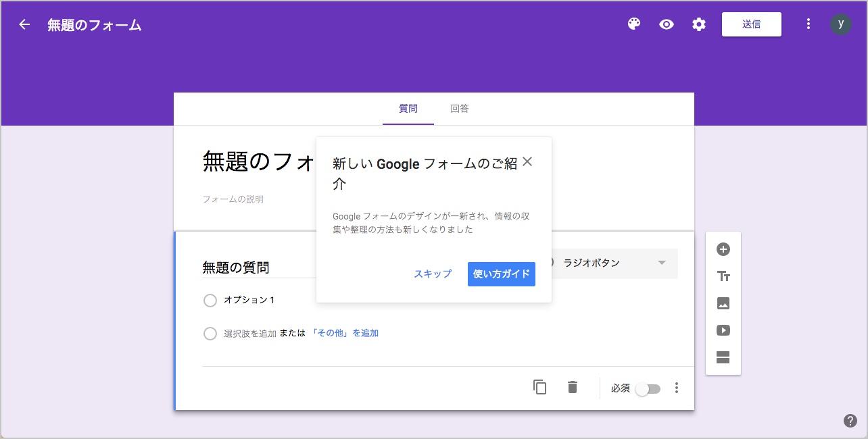Click 選択肢を追加 to add option
This screenshot has width=868, height=439.
click(x=250, y=334)
